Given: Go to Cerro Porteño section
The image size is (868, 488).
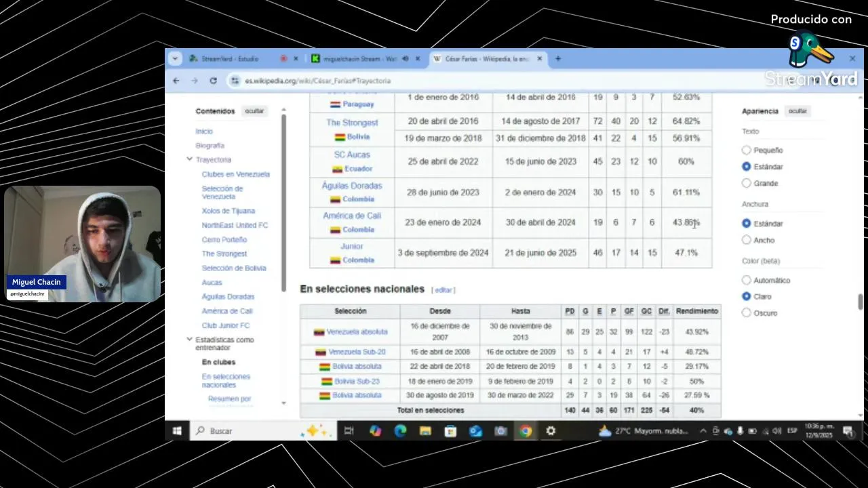Looking at the screenshot, I should (224, 240).
